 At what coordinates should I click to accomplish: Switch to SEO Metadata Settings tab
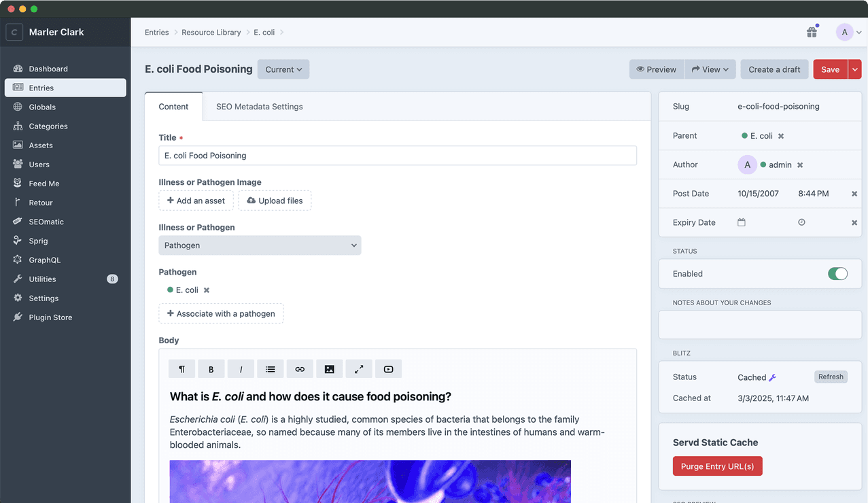tap(259, 107)
